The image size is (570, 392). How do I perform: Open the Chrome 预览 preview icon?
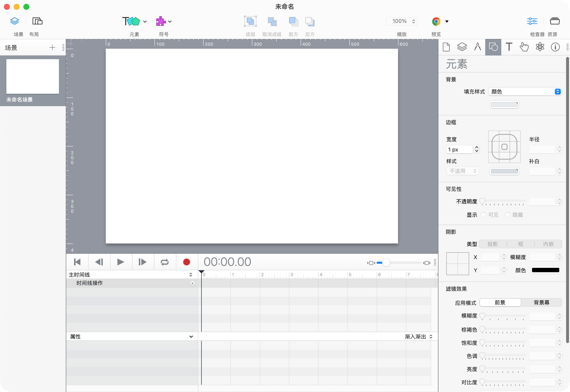click(x=436, y=21)
